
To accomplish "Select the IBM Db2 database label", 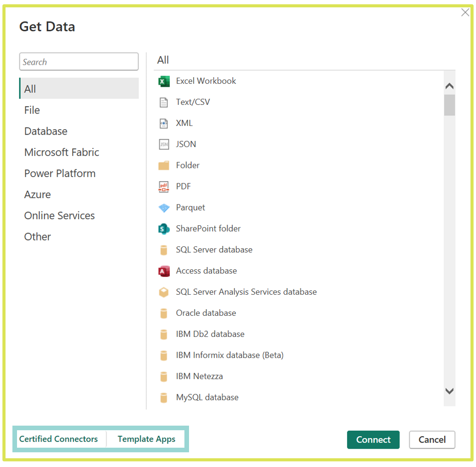I will click(x=210, y=335).
